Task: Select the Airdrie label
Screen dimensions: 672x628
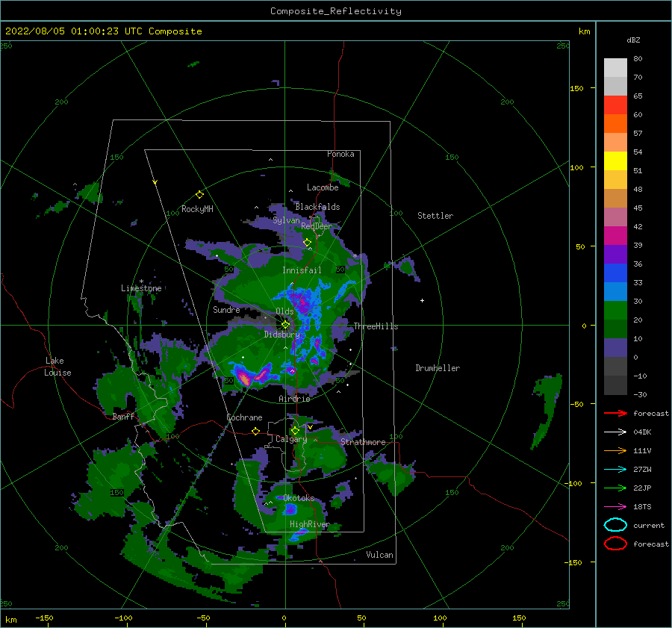Action: [294, 399]
